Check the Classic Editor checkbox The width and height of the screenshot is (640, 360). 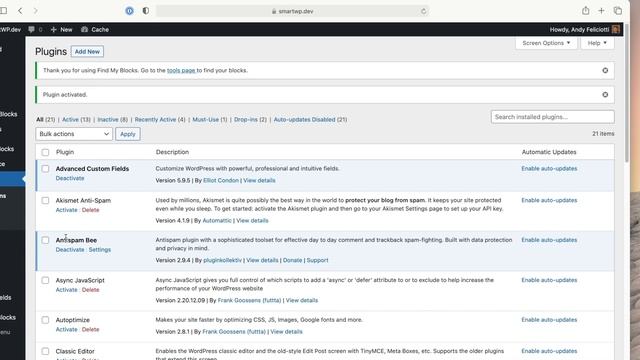[45, 351]
